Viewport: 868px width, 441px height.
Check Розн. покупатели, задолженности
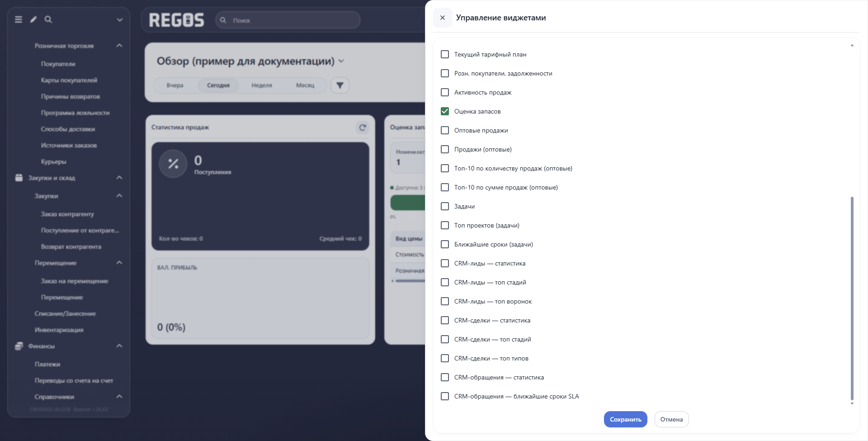(445, 73)
